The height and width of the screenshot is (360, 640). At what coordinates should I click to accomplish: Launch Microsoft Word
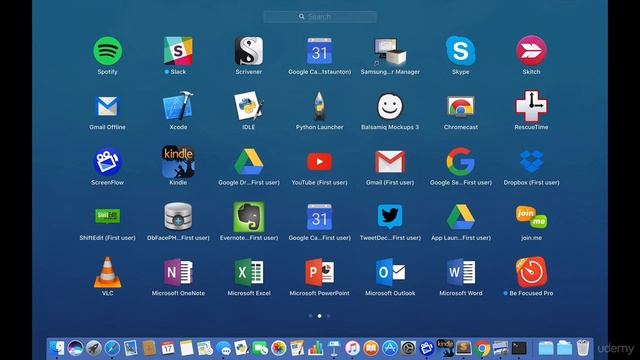pos(460,272)
